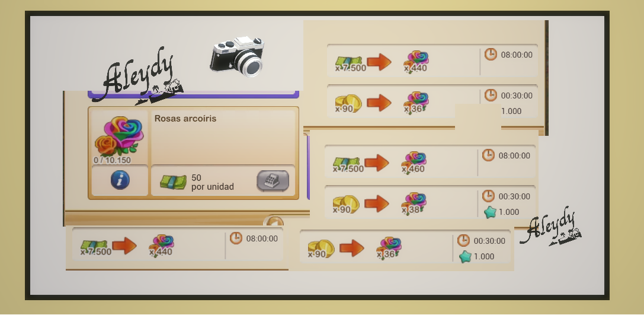This screenshot has width=644, height=315.
Task: Select cash stack x7.500 in the x460 row
Action: pos(347,164)
